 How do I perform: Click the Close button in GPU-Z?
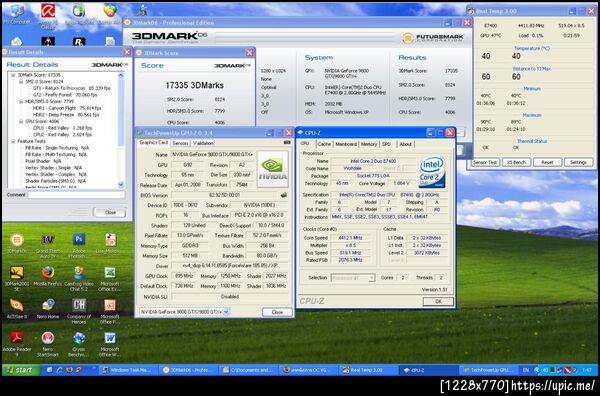click(277, 312)
